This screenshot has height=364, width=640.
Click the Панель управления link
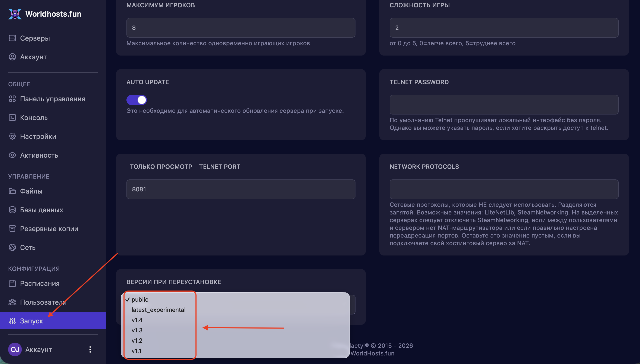coord(53,99)
